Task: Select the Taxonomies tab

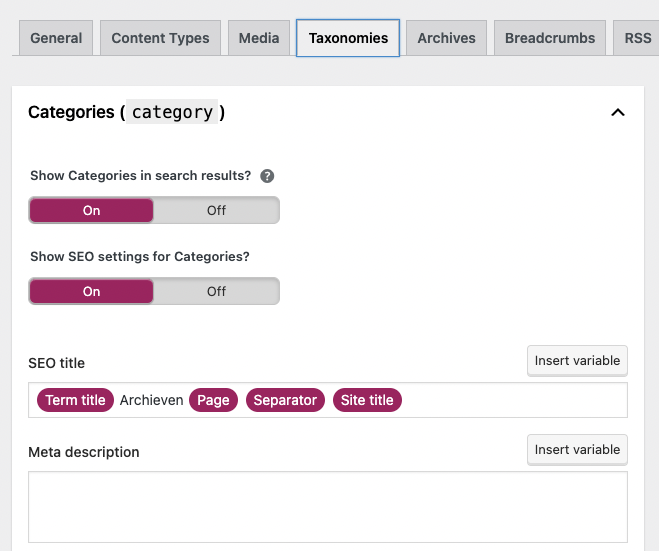Action: tap(348, 38)
